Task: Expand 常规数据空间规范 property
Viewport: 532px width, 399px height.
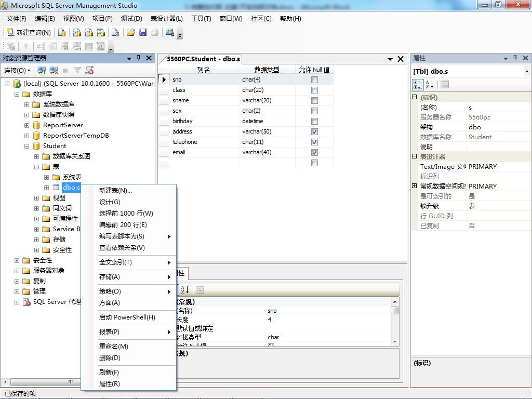Action: [414, 186]
